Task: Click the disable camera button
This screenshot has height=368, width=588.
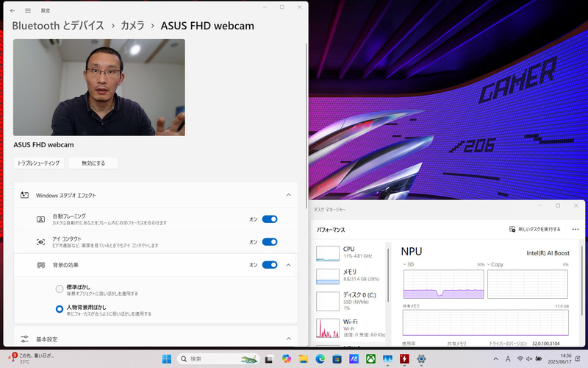Action: coord(93,163)
